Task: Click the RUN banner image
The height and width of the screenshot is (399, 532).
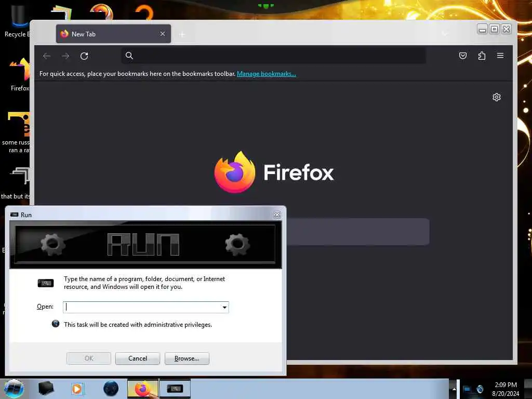Action: 145,244
